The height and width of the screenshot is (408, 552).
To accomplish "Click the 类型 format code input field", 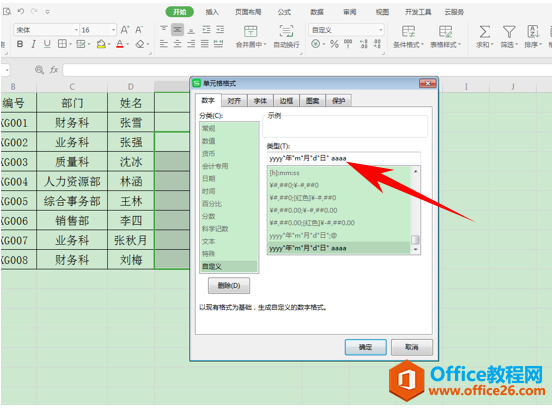I will (x=344, y=158).
